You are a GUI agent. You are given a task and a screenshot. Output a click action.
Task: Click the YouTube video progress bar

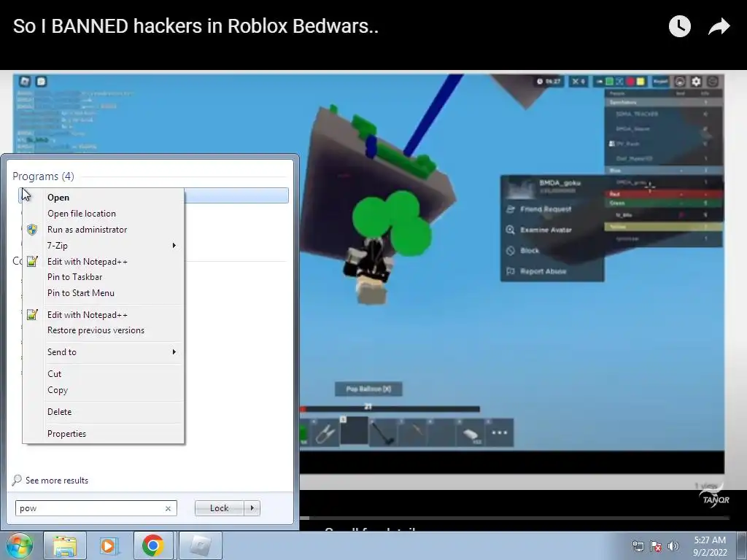[x=514, y=518]
